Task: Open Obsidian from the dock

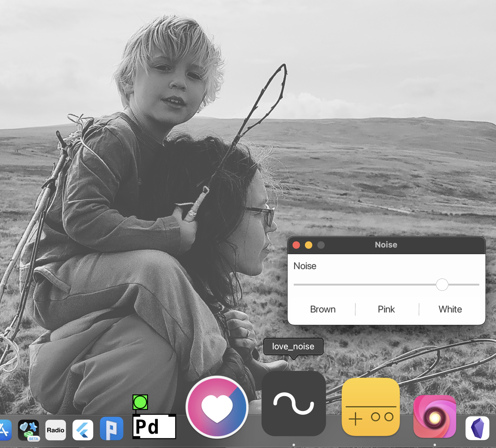Action: [477, 428]
